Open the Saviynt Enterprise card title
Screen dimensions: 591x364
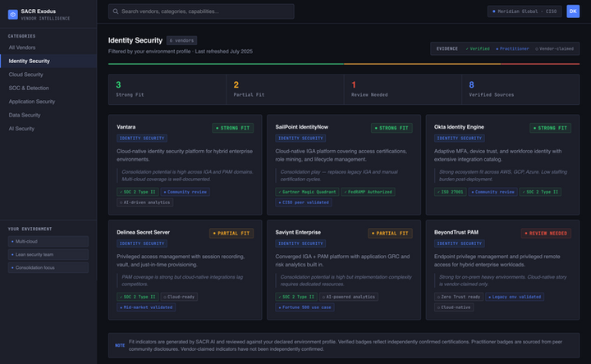pyautogui.click(x=298, y=233)
